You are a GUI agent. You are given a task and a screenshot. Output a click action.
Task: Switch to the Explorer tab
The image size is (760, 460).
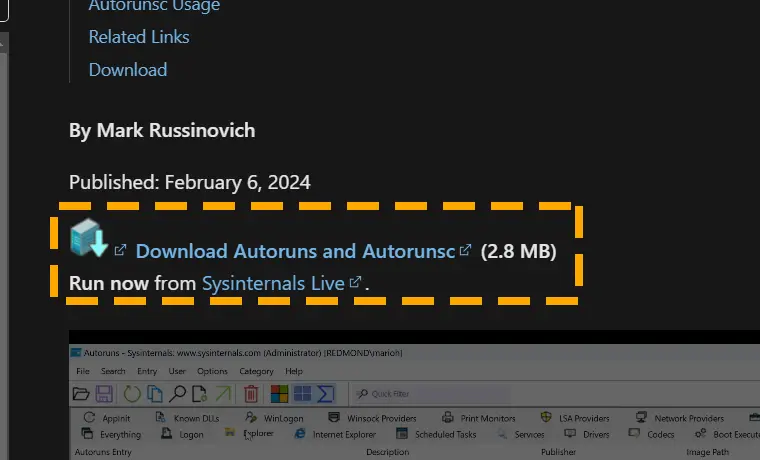pyautogui.click(x=249, y=433)
